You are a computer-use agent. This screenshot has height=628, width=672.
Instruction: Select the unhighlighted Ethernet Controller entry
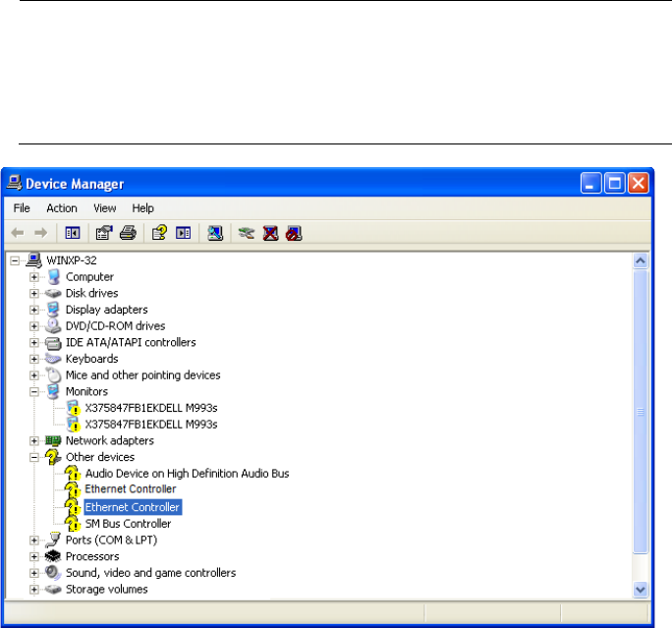[131, 489]
